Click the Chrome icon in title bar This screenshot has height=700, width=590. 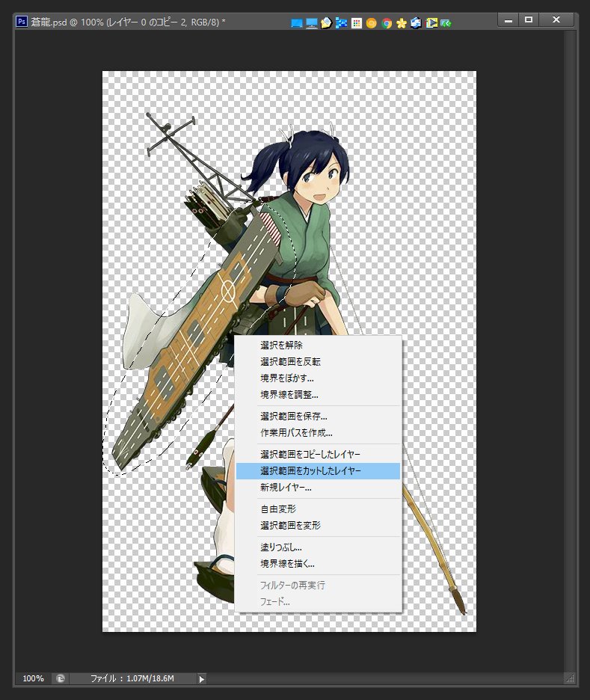coord(387,22)
